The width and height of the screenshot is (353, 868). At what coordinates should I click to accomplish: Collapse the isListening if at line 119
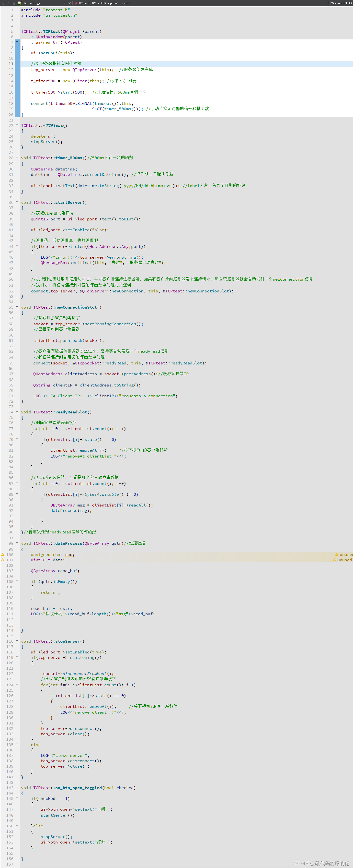pyautogui.click(x=17, y=657)
